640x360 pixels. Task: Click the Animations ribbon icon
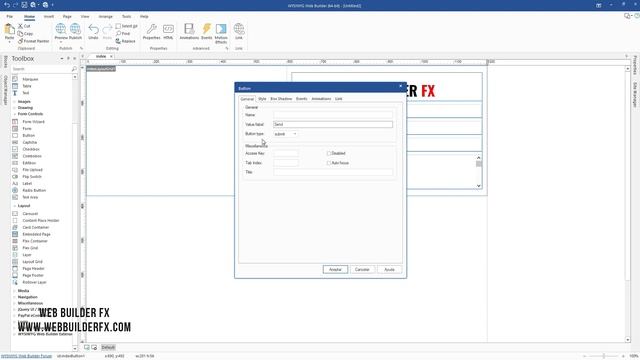coord(189,29)
